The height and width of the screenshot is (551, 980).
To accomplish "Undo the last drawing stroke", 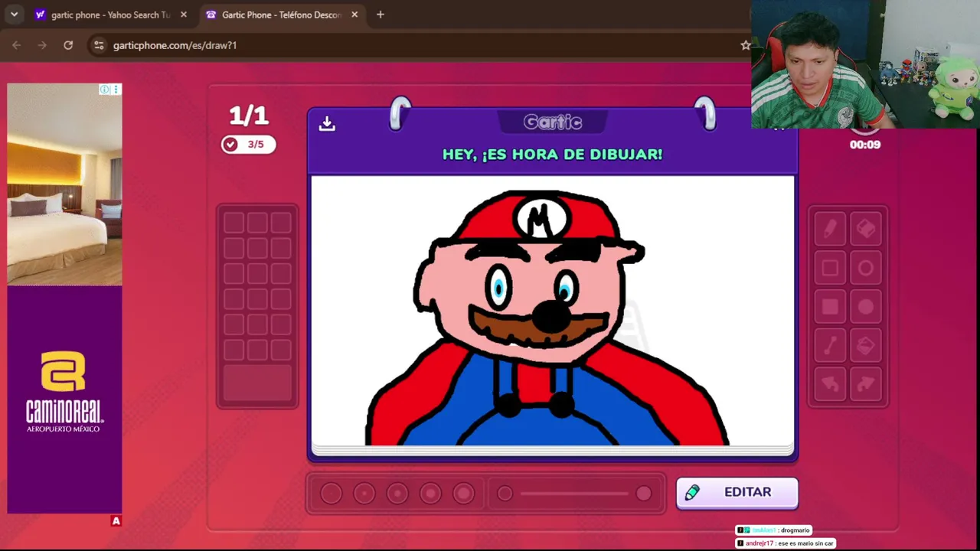I will (x=830, y=384).
